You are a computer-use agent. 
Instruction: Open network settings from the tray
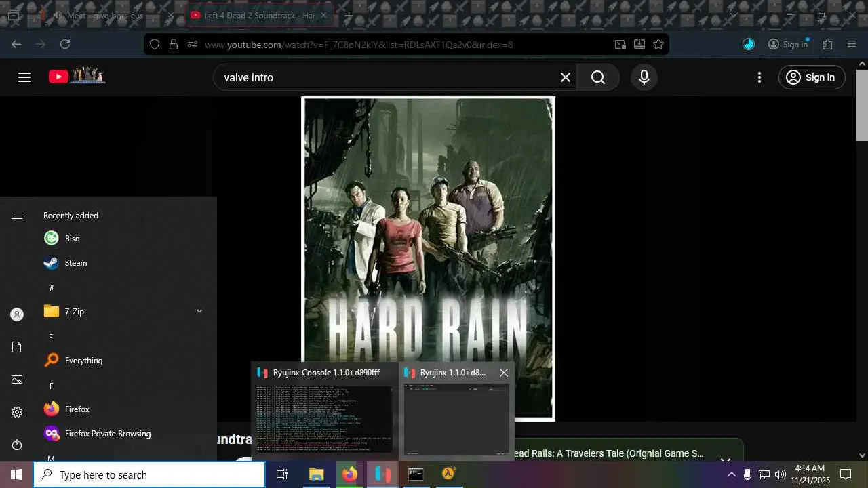(764, 474)
